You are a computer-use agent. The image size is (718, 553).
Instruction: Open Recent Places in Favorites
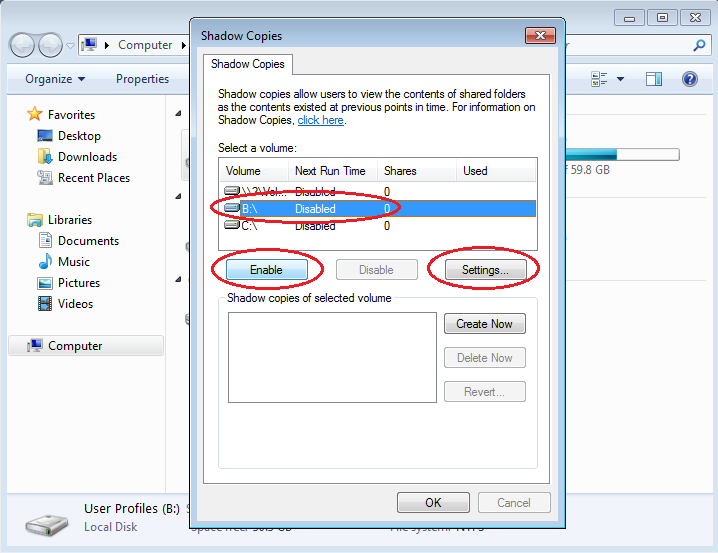click(x=94, y=178)
